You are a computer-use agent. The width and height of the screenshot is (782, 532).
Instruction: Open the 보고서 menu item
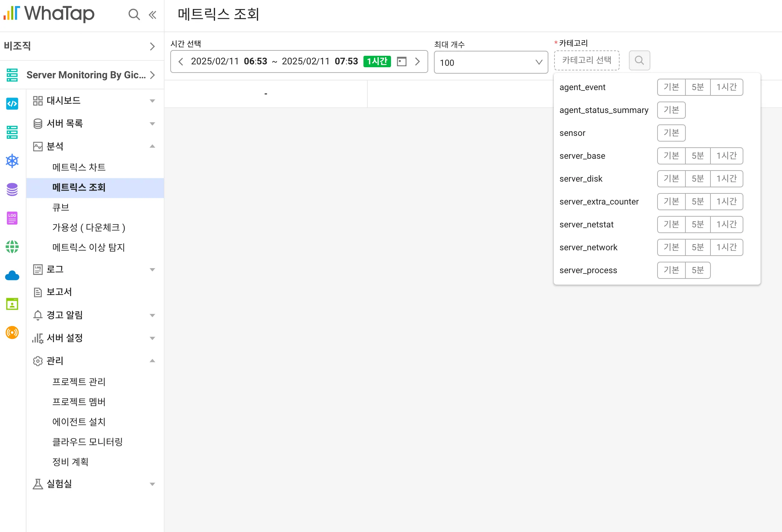95,292
